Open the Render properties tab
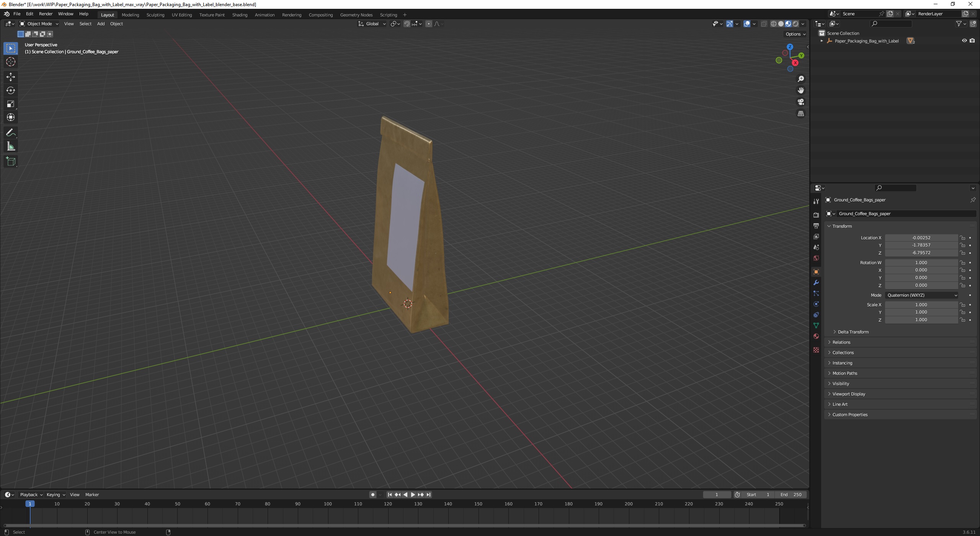Image resolution: width=980 pixels, height=536 pixels. click(x=816, y=215)
